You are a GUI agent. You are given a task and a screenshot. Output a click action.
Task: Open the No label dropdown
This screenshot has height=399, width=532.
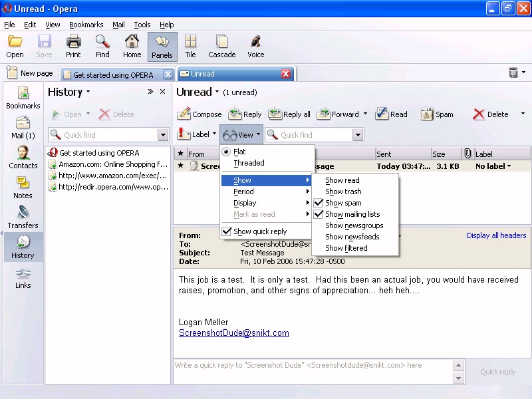[x=493, y=166]
